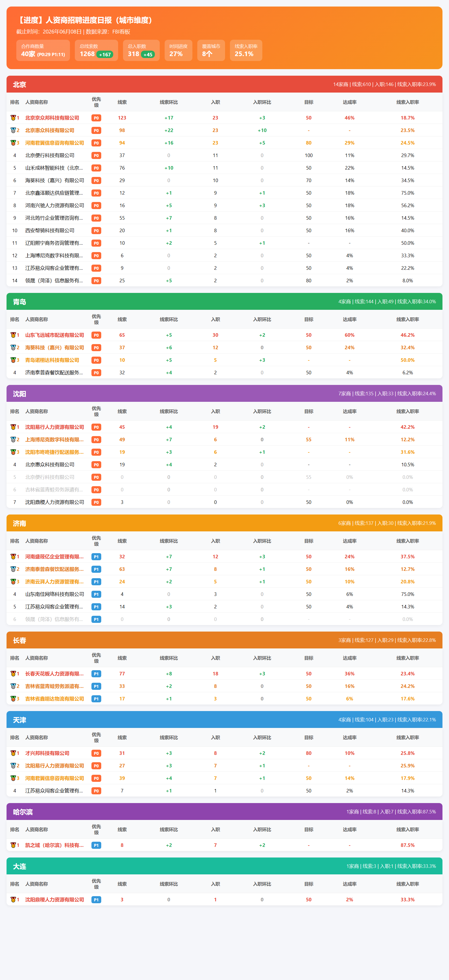Click the 青岛 city section header
Image resolution: width=449 pixels, height=980 pixels.
point(224,302)
